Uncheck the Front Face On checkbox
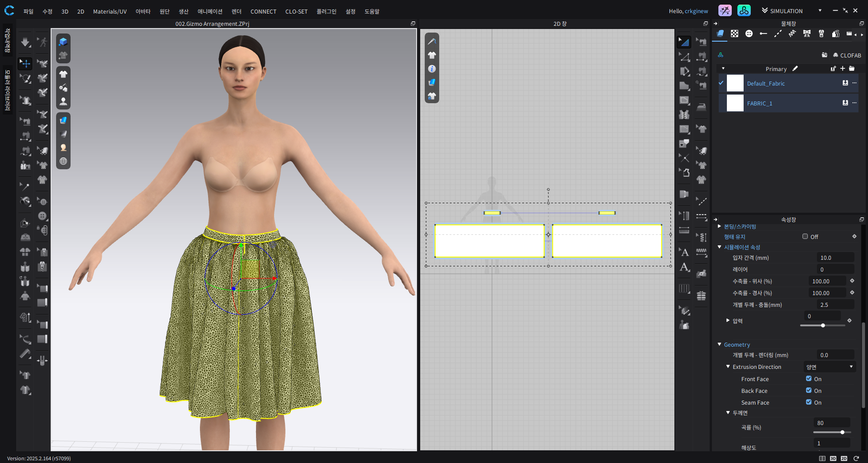868x463 pixels. pos(809,379)
